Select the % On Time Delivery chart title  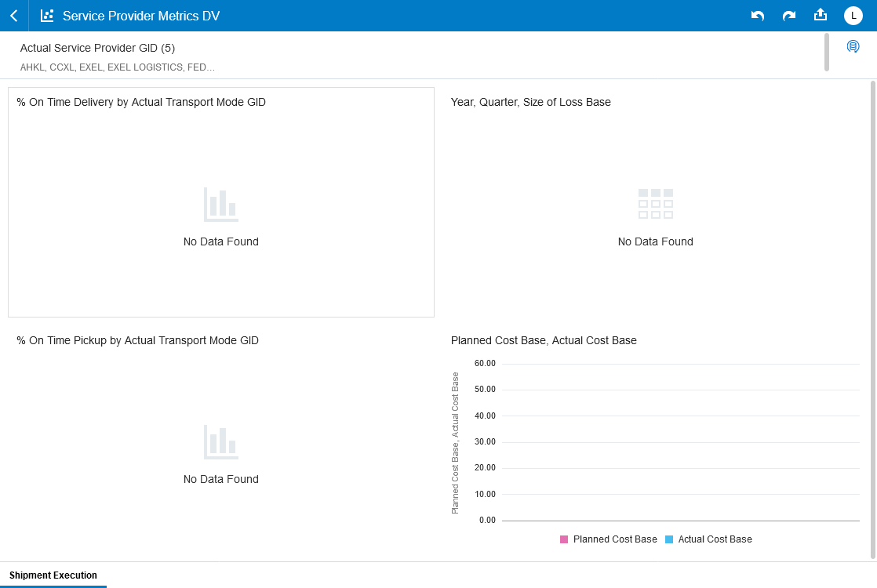coord(141,102)
